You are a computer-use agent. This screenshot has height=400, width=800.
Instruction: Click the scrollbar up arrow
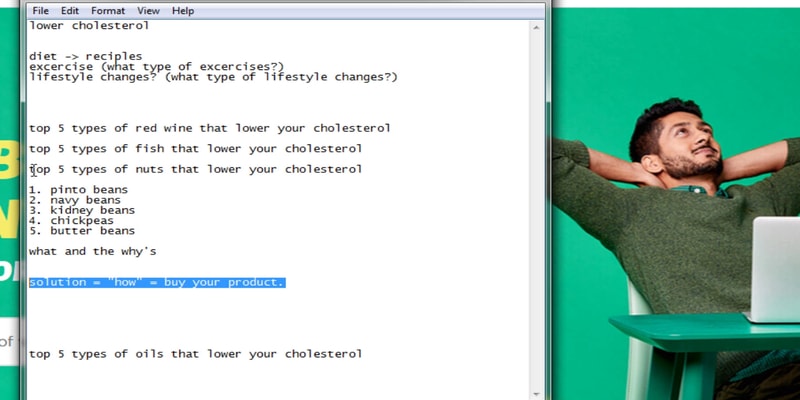click(537, 26)
